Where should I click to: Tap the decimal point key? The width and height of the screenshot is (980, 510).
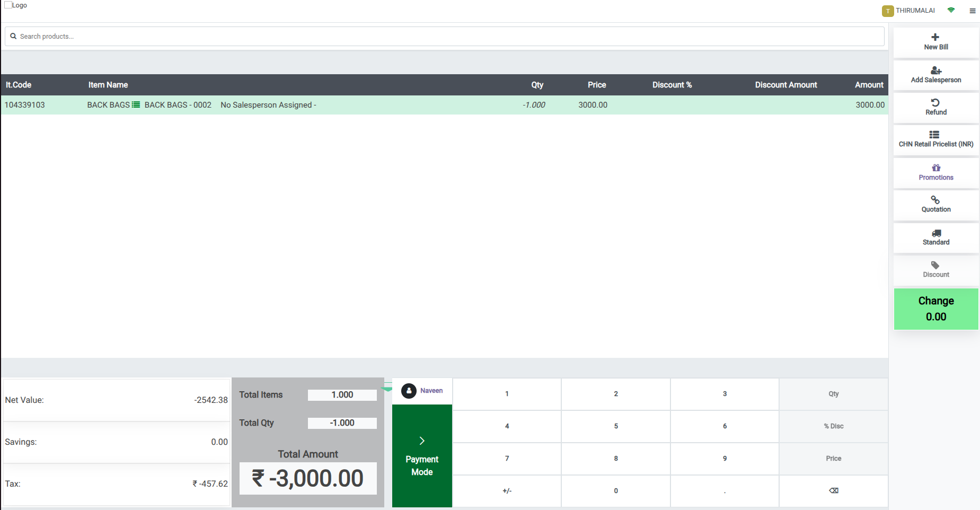click(725, 491)
